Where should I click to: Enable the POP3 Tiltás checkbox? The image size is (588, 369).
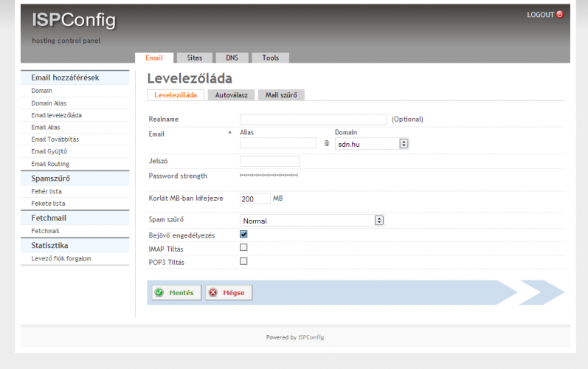(x=243, y=261)
